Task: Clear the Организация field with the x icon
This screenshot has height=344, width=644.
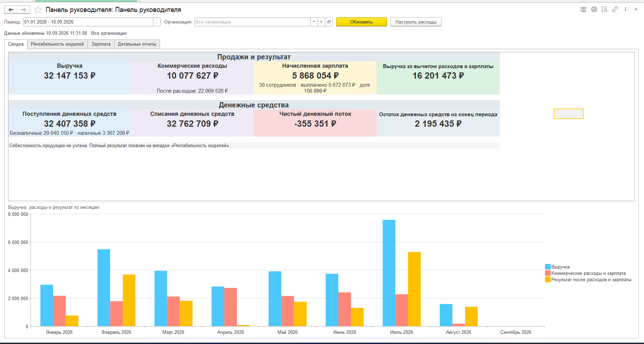Action: pos(321,22)
